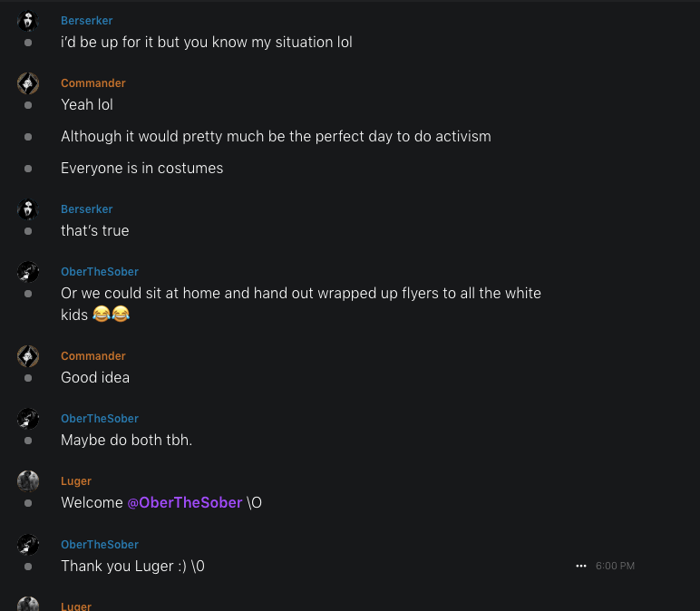700x611 pixels.
Task: Click Commander's avatar beside "Good idea"
Action: (28, 356)
